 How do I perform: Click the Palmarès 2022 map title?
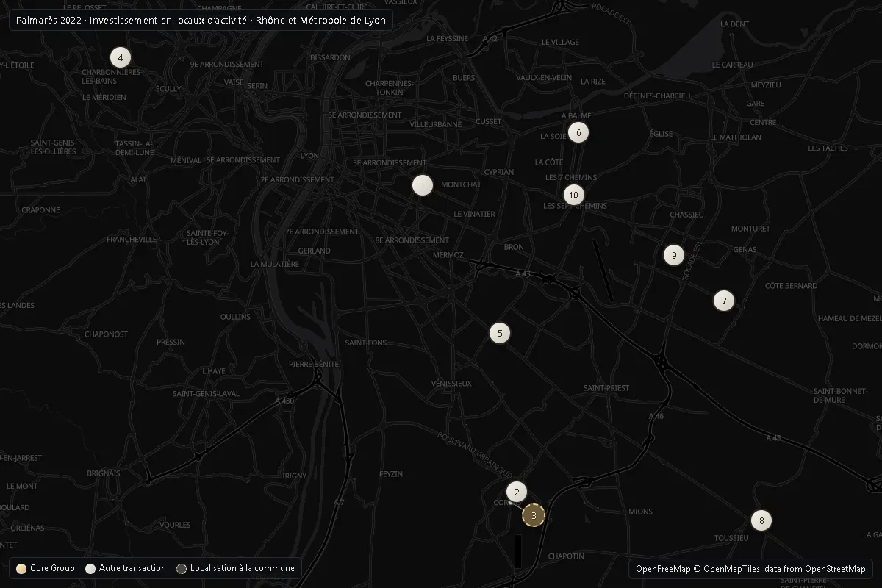click(x=201, y=21)
